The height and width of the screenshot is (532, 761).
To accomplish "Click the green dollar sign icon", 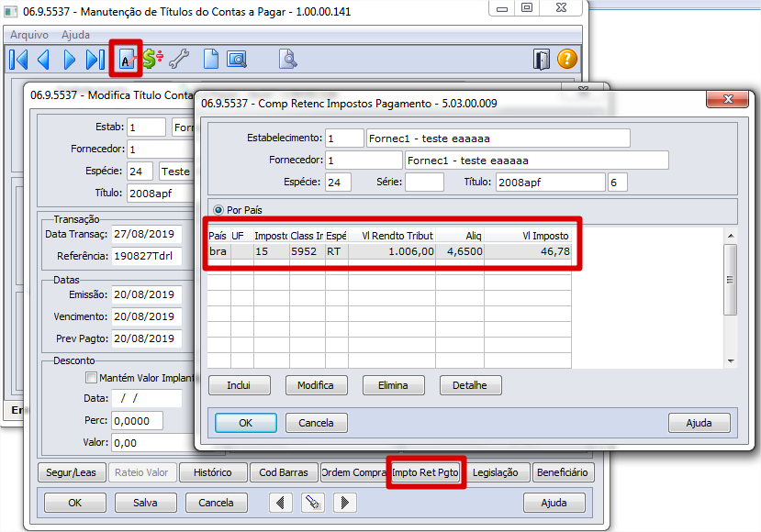I will coord(151,60).
